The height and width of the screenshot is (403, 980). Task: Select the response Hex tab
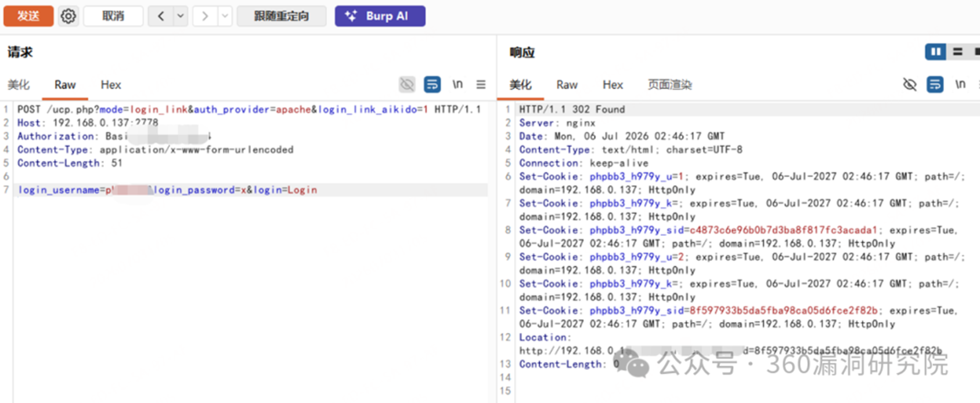pos(613,85)
